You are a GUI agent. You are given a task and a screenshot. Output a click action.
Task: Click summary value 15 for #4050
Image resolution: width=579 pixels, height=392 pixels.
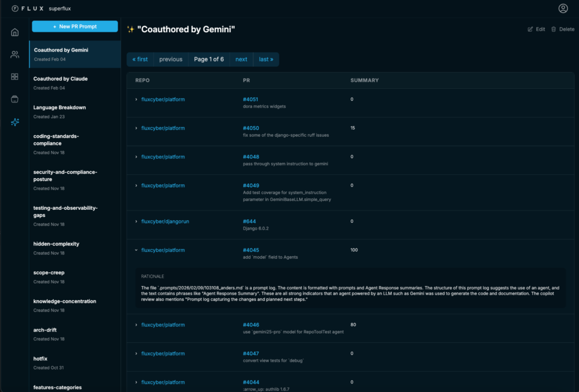tap(353, 128)
